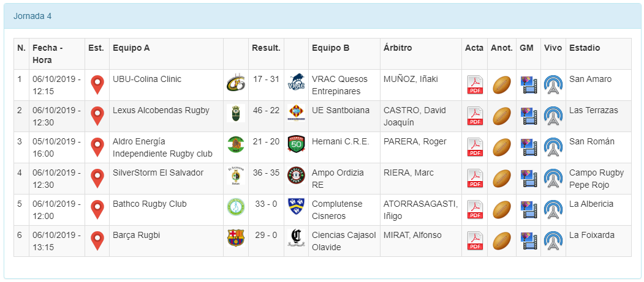Viewport: 644px width, 282px height.
Task: Click rugby ball icon for Barça Rugbi match
Action: click(502, 240)
